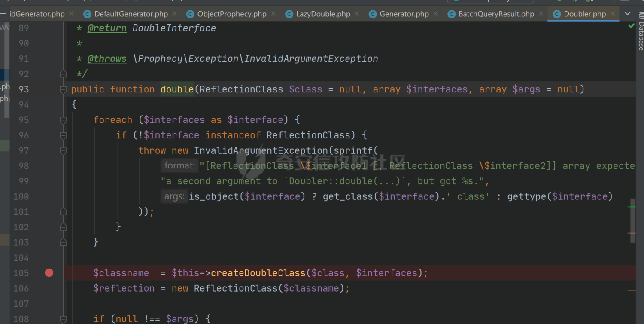Click the 'format:' parameter inlay hint

point(179,166)
